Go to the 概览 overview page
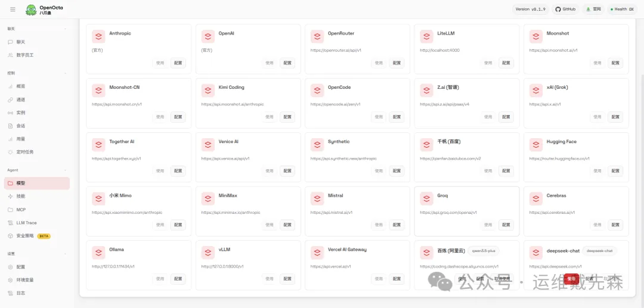This screenshot has height=308, width=644. tap(36, 86)
